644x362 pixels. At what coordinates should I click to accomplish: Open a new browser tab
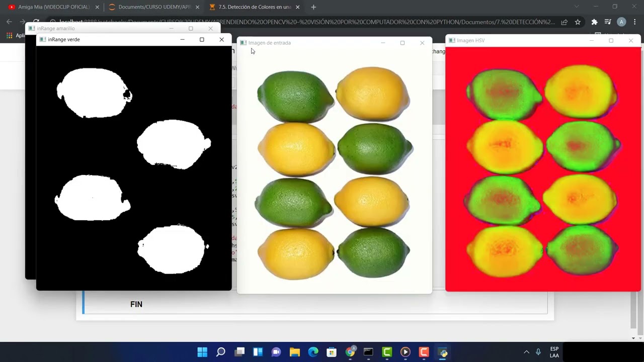point(313,7)
